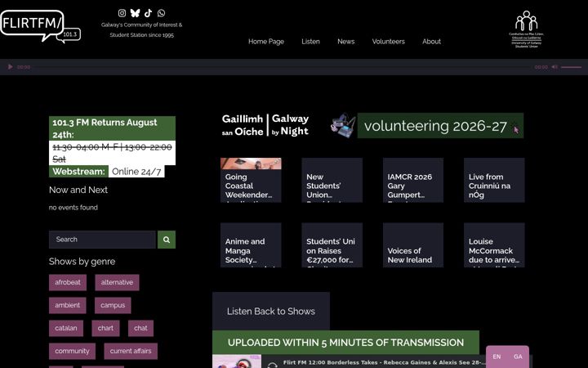Select the catalan genre tag
This screenshot has height=368, width=588.
point(66,328)
